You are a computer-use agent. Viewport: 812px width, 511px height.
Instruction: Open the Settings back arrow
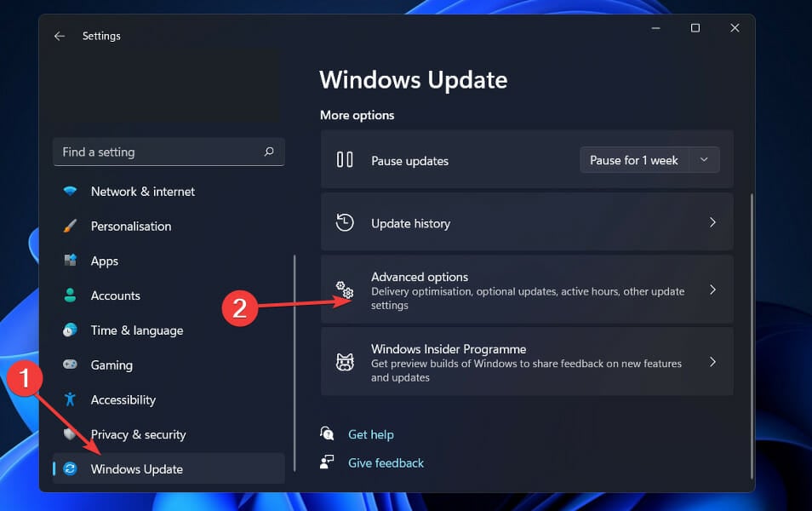59,36
